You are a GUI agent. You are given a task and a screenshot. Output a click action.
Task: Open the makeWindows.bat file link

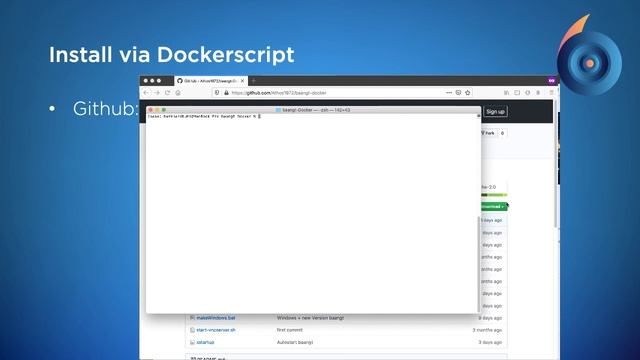pos(216,318)
